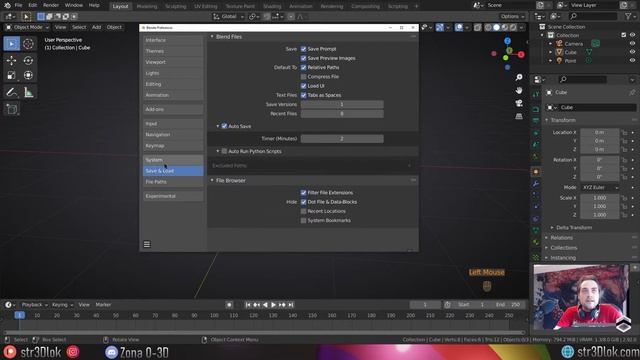Expand the Delta Transform panel
The width and height of the screenshot is (640, 360).
(x=552, y=228)
